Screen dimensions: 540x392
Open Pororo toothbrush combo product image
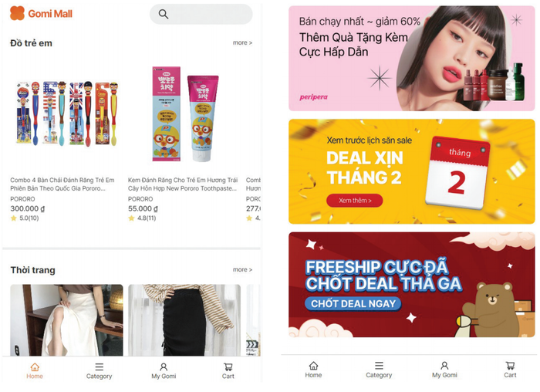(68, 113)
